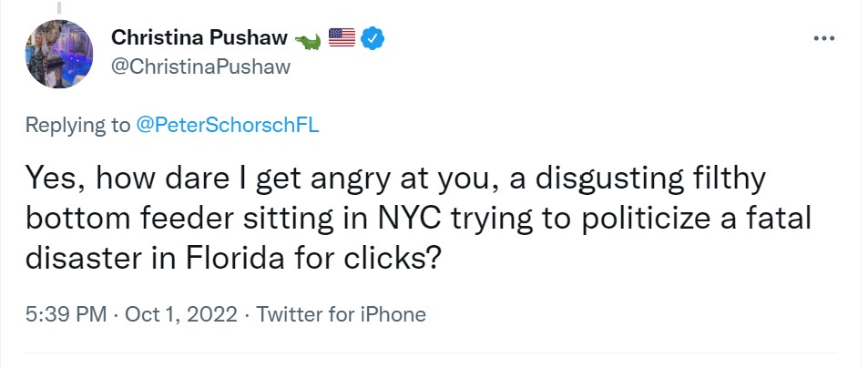Click "Yes" at the tweet's start
868x368 pixels.
49,176
